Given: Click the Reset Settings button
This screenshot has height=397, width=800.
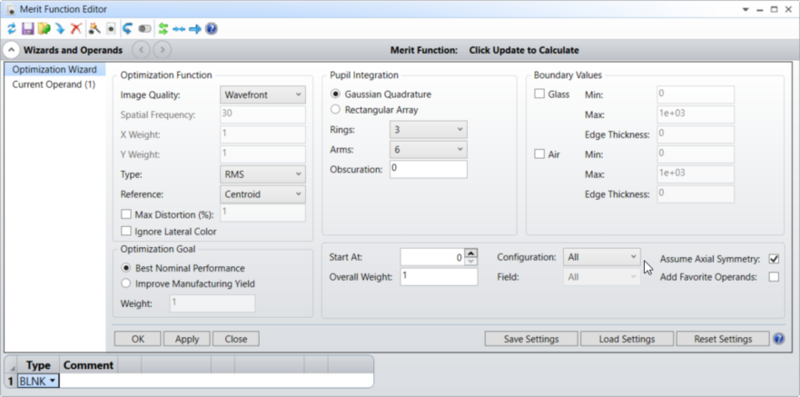Looking at the screenshot, I should [x=722, y=339].
